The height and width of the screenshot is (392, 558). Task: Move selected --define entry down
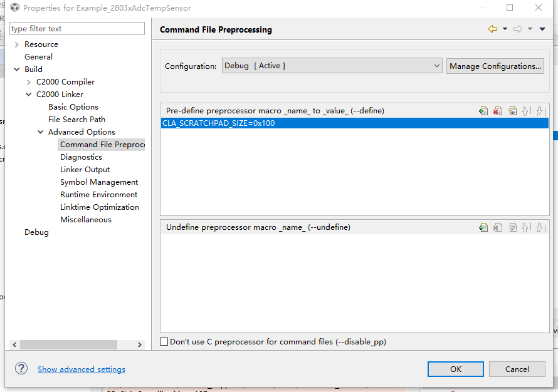(x=540, y=111)
